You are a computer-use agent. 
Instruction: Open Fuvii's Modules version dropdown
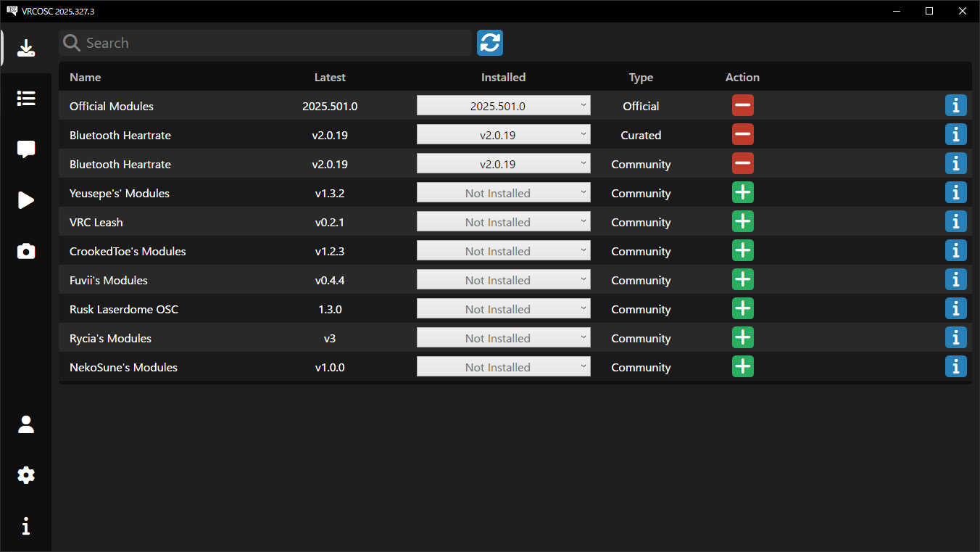coord(503,280)
